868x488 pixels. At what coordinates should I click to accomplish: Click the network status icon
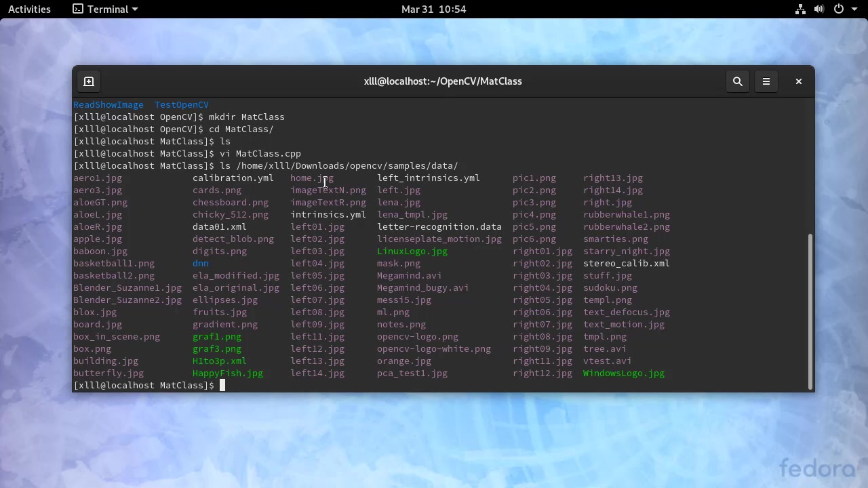tap(800, 9)
